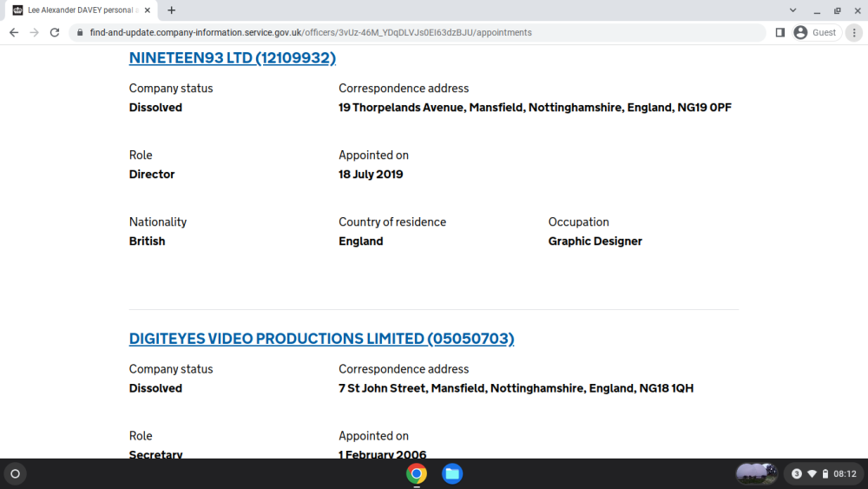Click the address bar URL
The image size is (868, 489).
point(311,33)
